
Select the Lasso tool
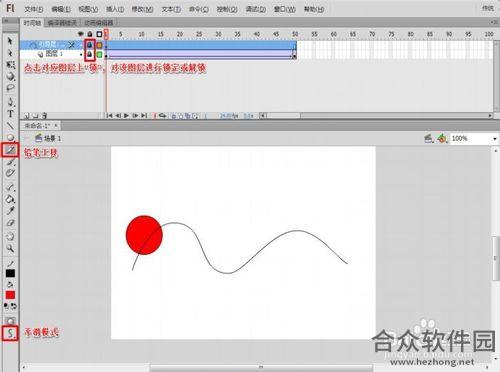[x=10, y=88]
